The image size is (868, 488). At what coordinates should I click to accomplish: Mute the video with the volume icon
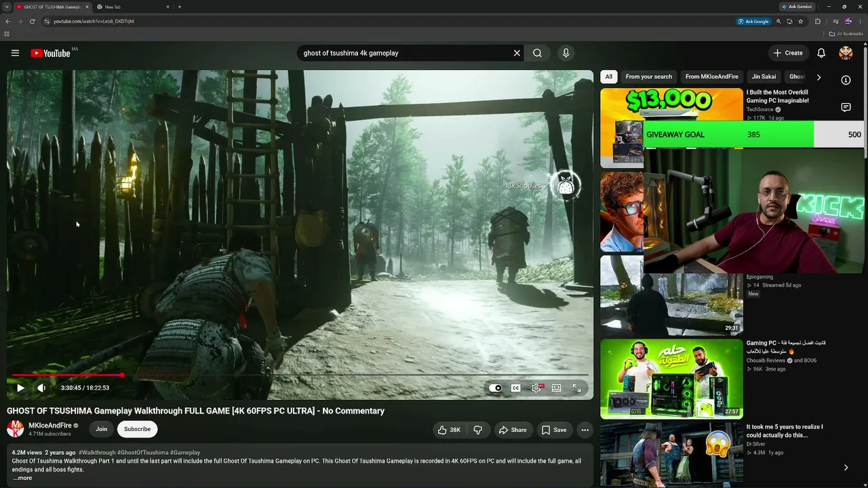(41, 388)
